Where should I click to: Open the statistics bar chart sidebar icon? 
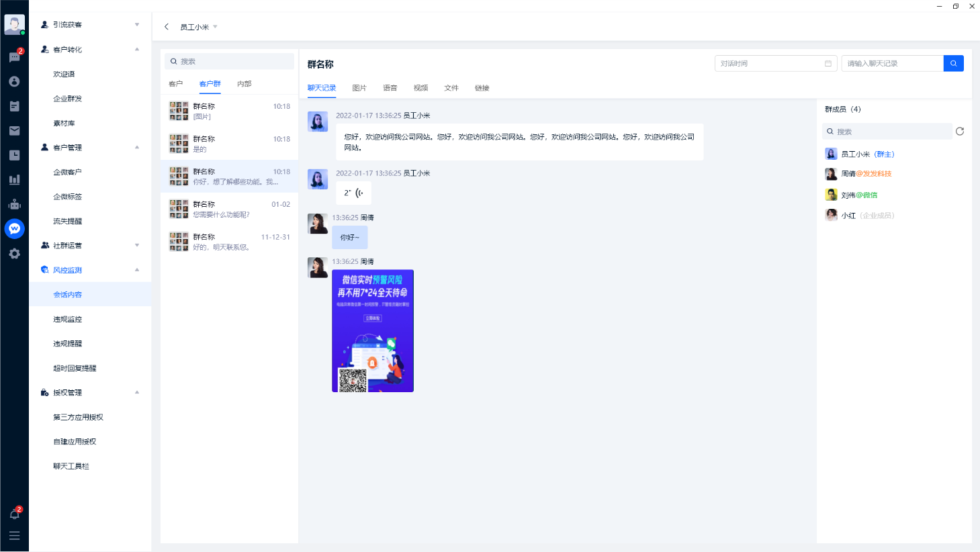coord(14,179)
